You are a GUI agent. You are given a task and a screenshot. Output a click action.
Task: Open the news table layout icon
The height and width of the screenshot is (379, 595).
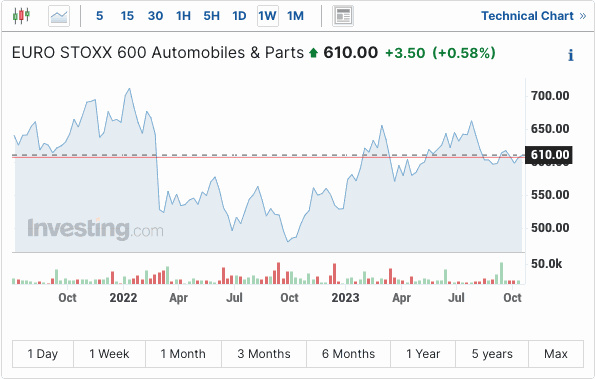coord(343,16)
